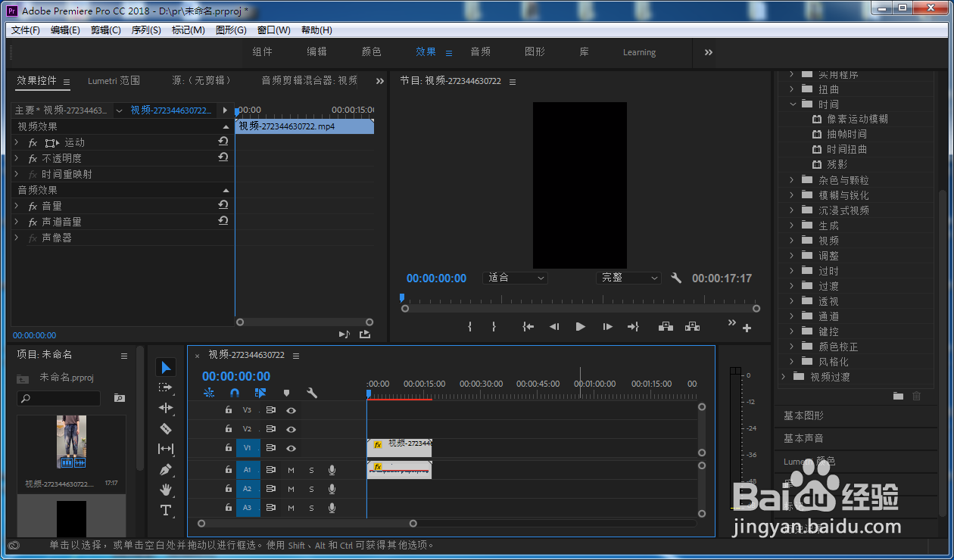954x560 pixels.
Task: Expand the 运动 effect properties
Action: (17, 142)
